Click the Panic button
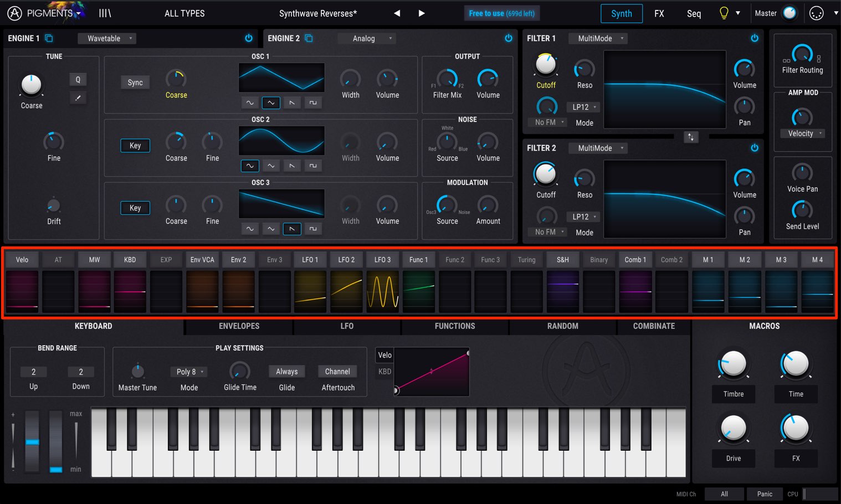This screenshot has height=504, width=841. coord(765,494)
